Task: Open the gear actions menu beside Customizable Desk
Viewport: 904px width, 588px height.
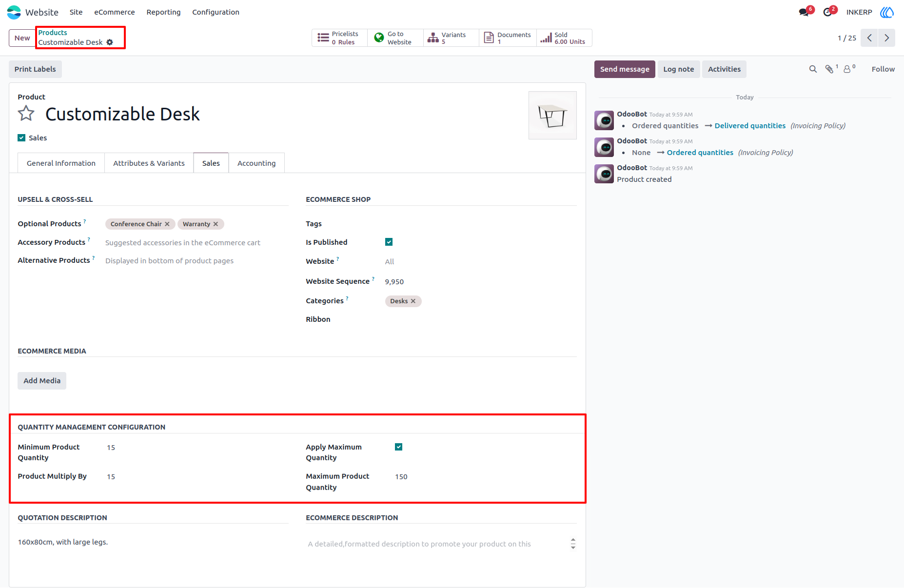Action: [110, 42]
